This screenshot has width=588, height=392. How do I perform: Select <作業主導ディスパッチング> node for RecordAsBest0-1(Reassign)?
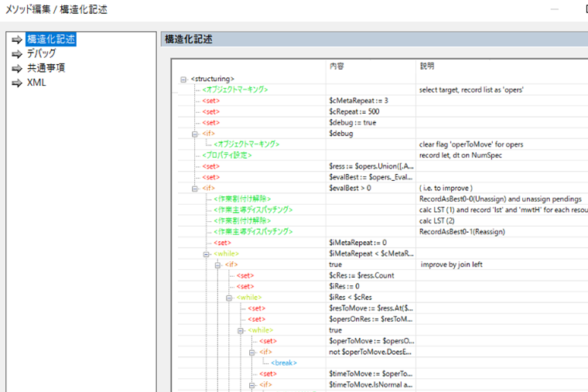coord(253,232)
